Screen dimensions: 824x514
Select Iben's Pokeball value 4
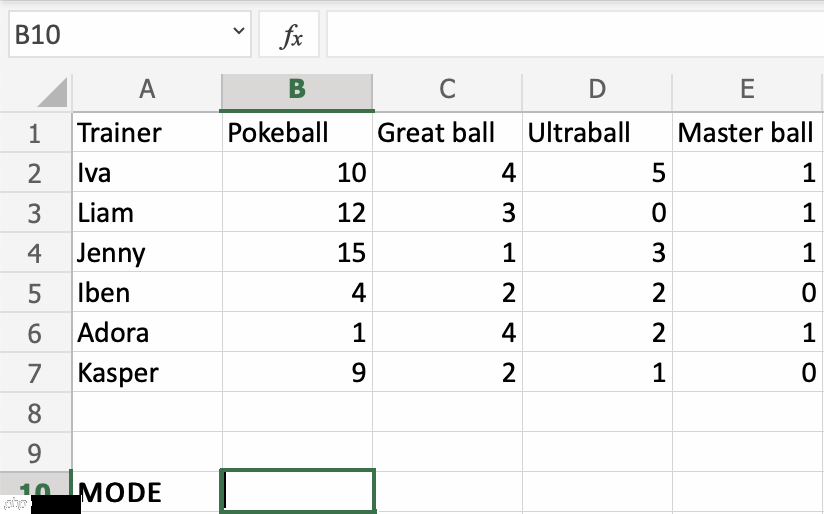coord(297,292)
